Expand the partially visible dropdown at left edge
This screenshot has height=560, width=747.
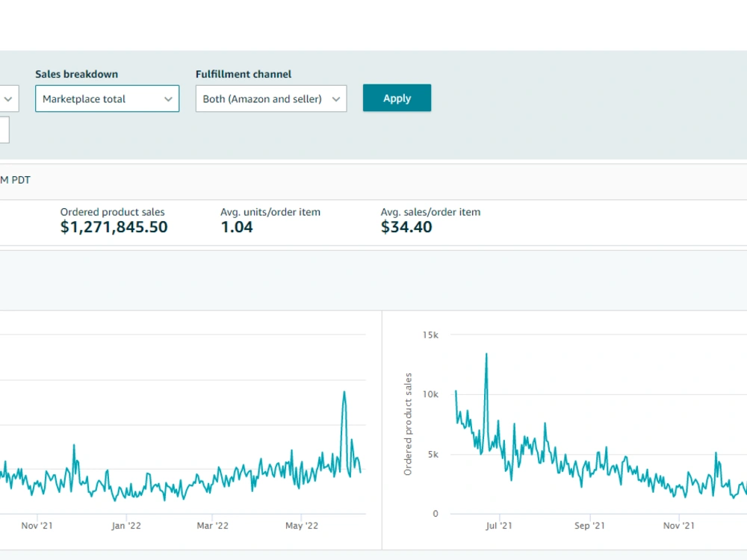click(9, 99)
